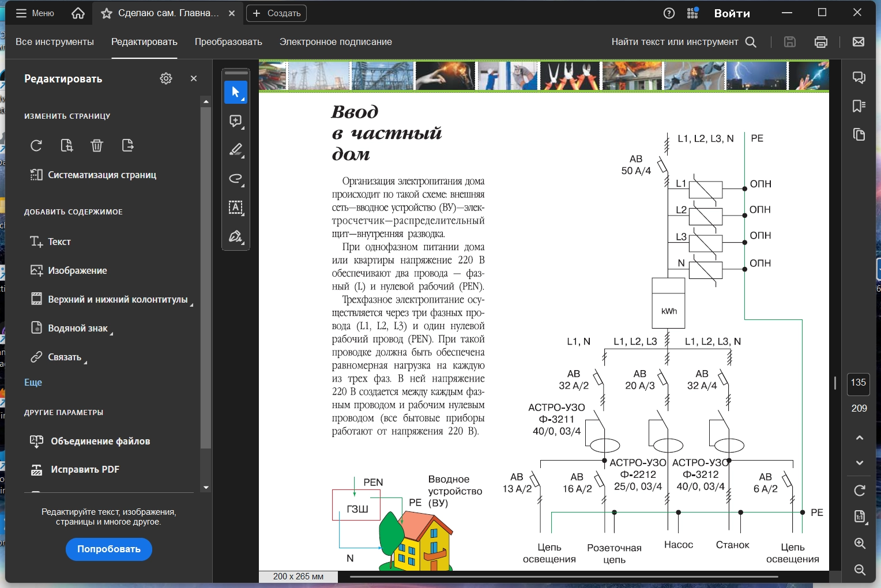This screenshot has width=881, height=588.
Task: Select the Add comment tool
Action: pos(236,121)
